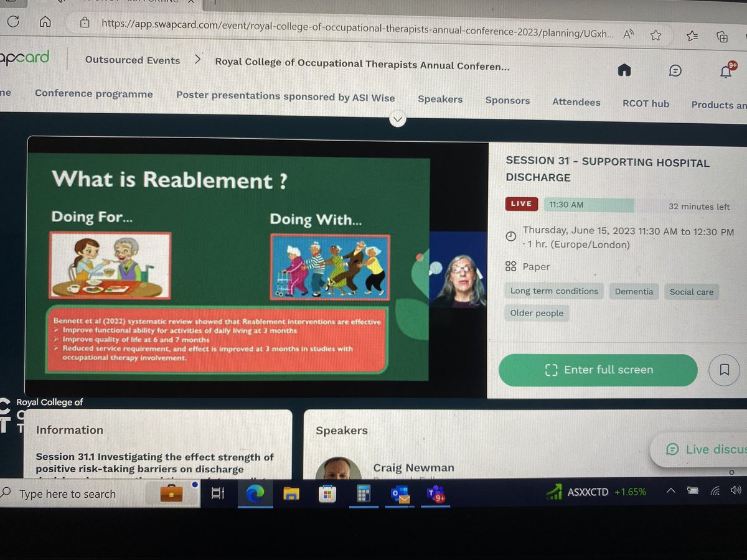Image resolution: width=747 pixels, height=560 pixels.
Task: Open Poster presentations sponsored by ASI Wise tab
Action: click(x=286, y=96)
